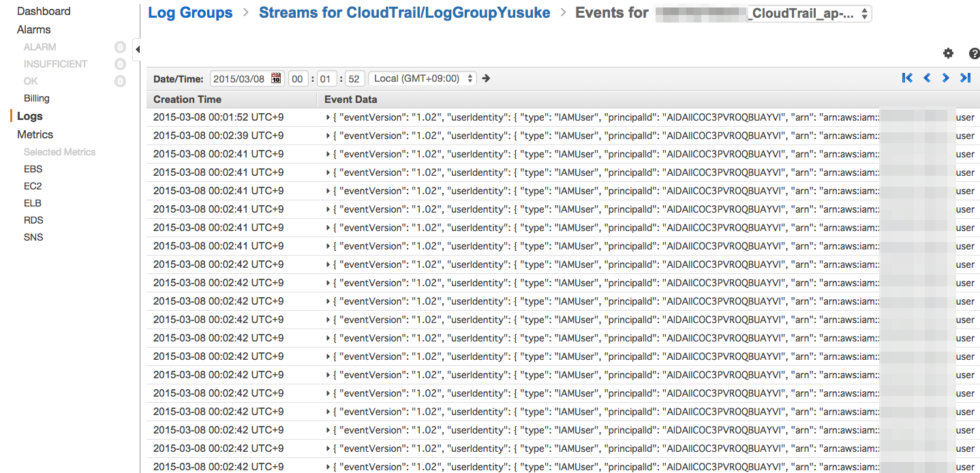
Task: Select the EC2 metrics category
Action: [33, 185]
